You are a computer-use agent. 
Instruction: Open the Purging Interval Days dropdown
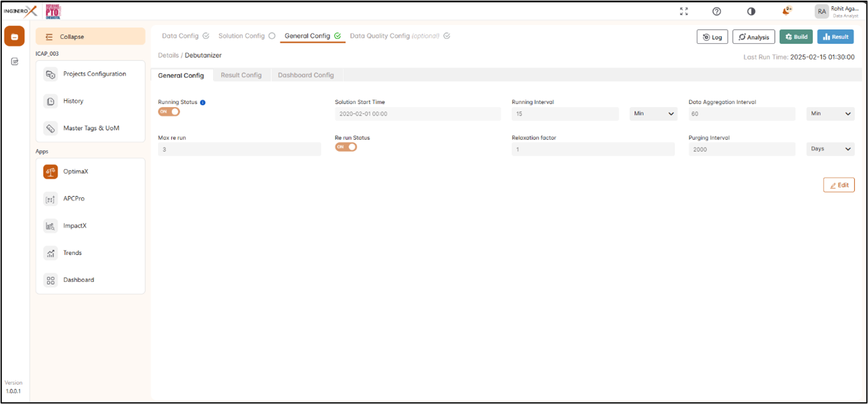tap(830, 149)
